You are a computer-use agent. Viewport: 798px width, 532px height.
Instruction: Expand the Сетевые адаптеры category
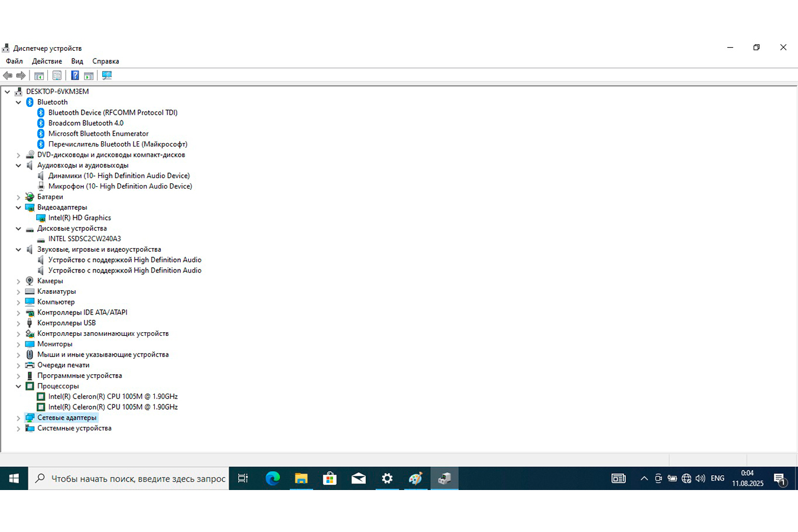(x=18, y=418)
